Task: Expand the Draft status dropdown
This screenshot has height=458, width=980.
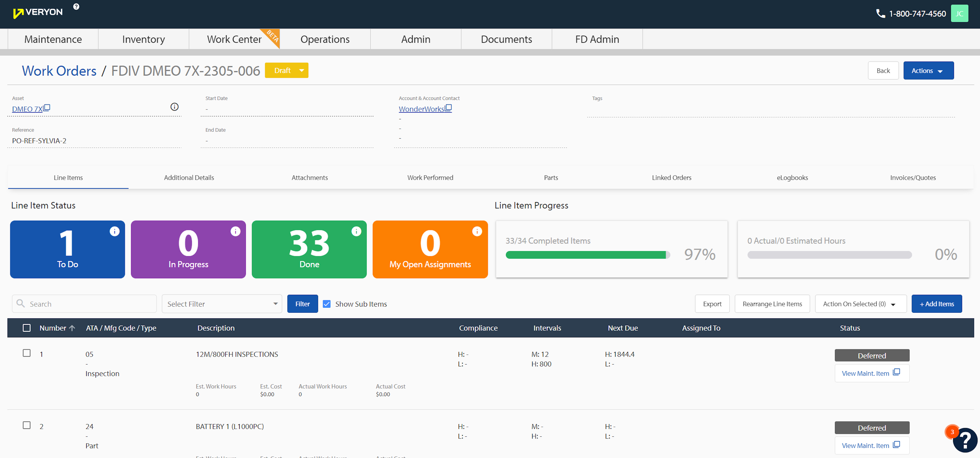Action: pos(301,70)
